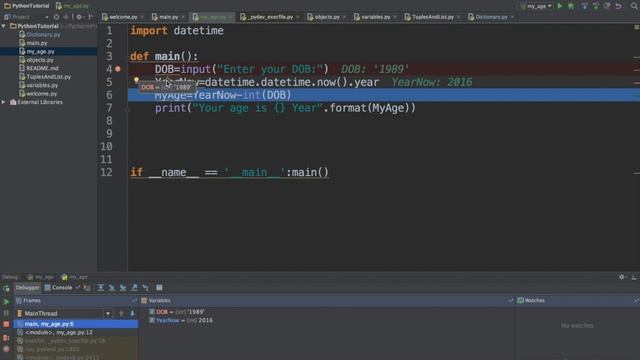Open Project panel settings gear

pyautogui.click(x=79, y=17)
